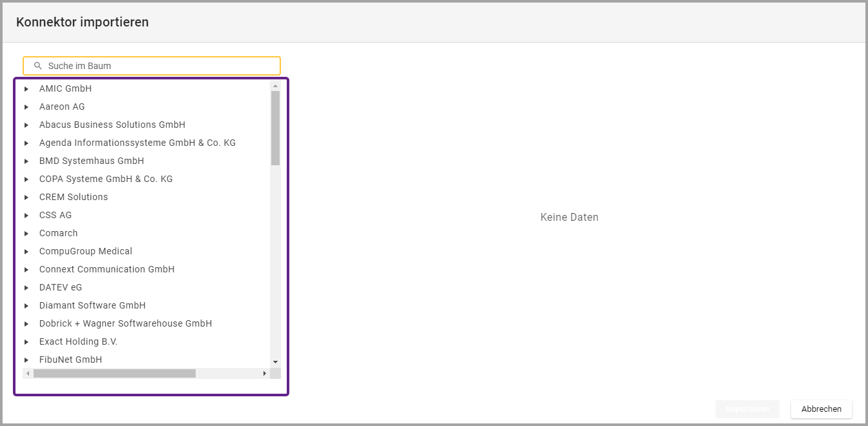Click the vertical scrollbar down arrow
The height and width of the screenshot is (426, 868).
(275, 362)
